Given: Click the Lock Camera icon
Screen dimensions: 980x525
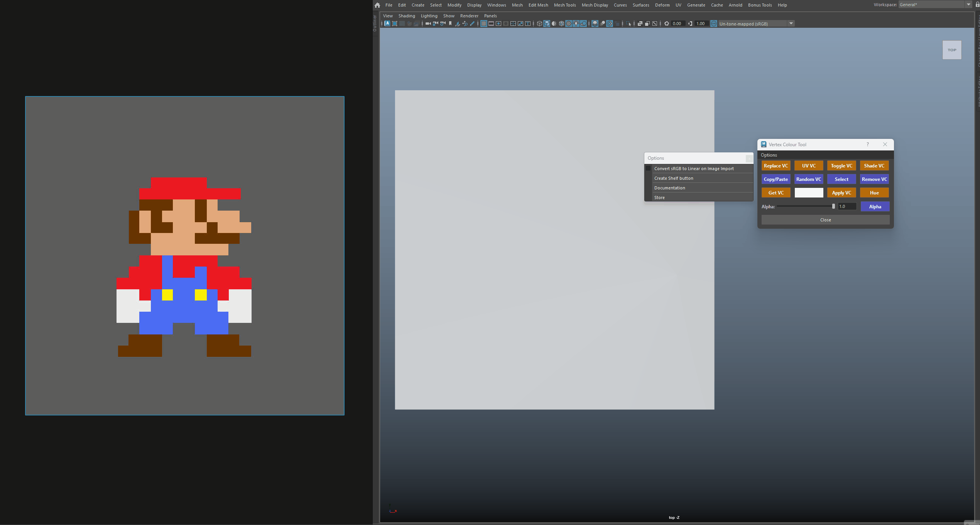Looking at the screenshot, I should [436, 24].
